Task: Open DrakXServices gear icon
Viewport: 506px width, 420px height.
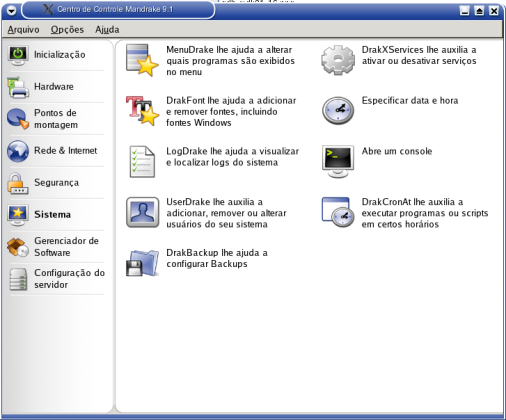Action: tap(338, 60)
